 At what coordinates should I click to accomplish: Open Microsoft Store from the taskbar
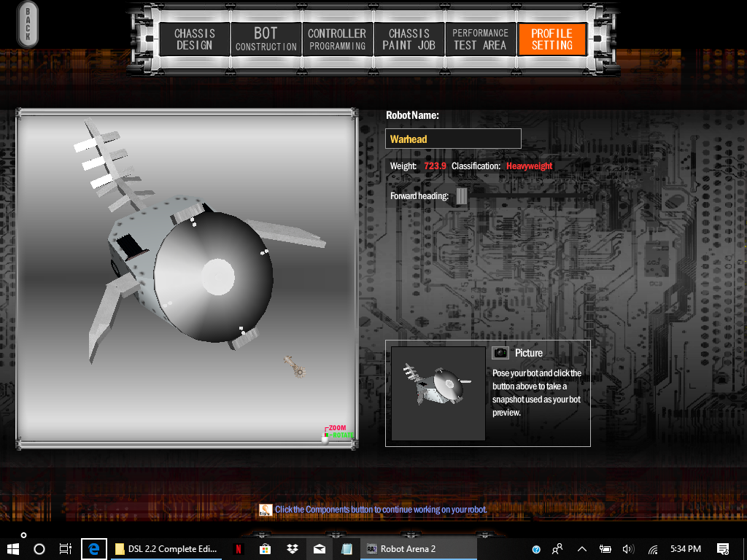point(266,549)
